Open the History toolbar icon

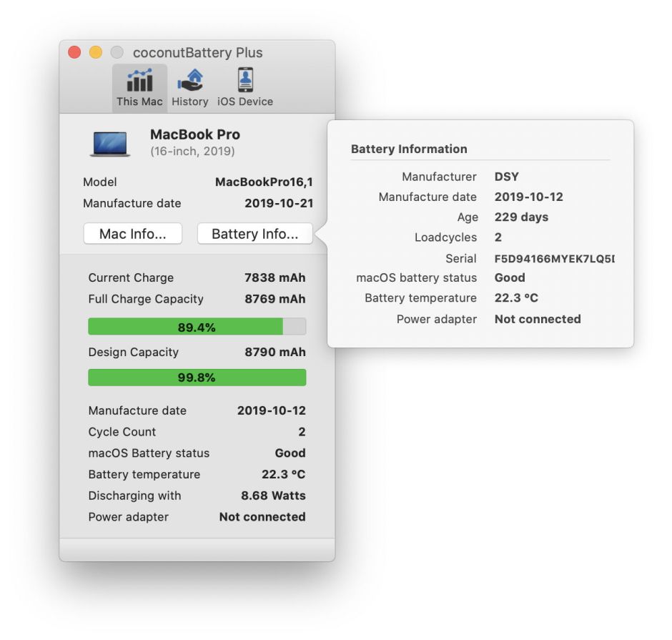190,79
